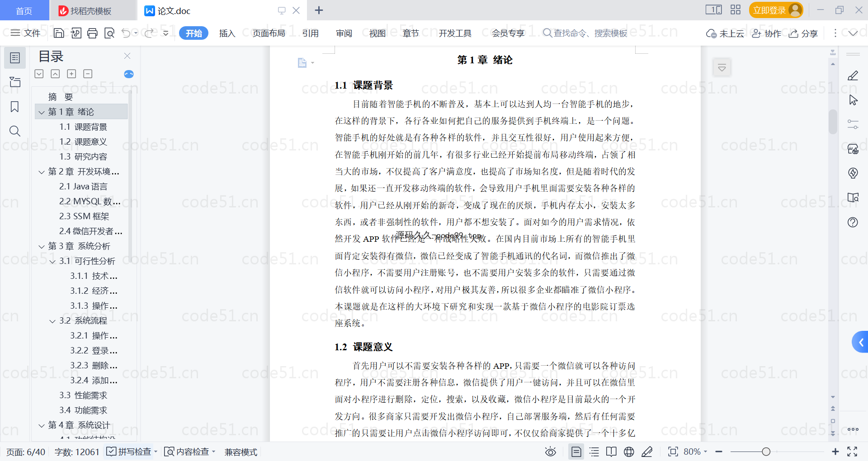The height and width of the screenshot is (461, 868).
Task: Click the smart TOC blue icon
Action: point(129,74)
